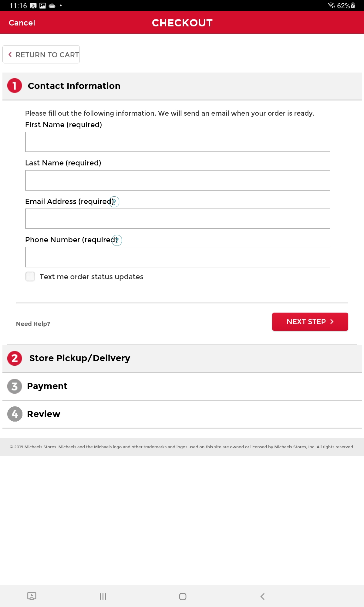Open recent apps from navigation bar
364x607 pixels.
click(x=103, y=596)
